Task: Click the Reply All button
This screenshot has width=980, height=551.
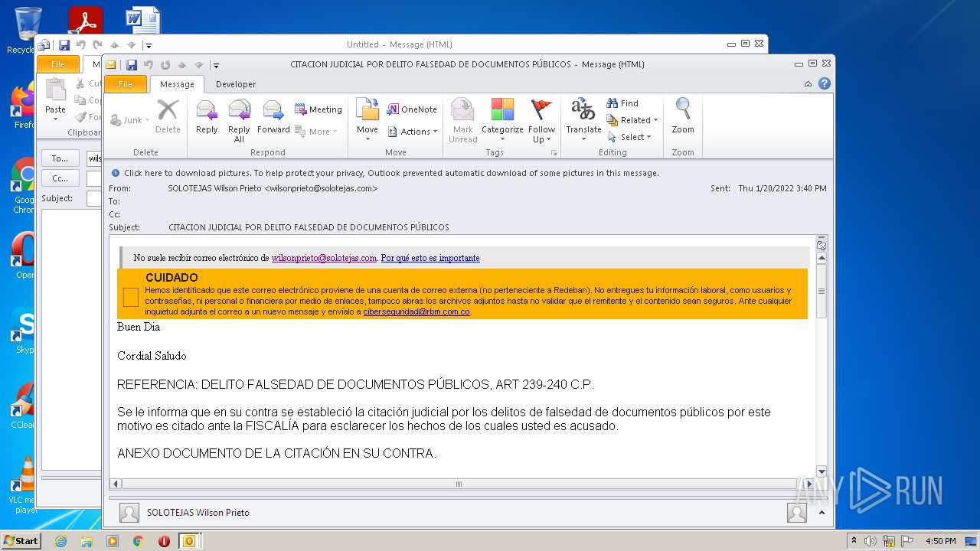Action: [239, 121]
